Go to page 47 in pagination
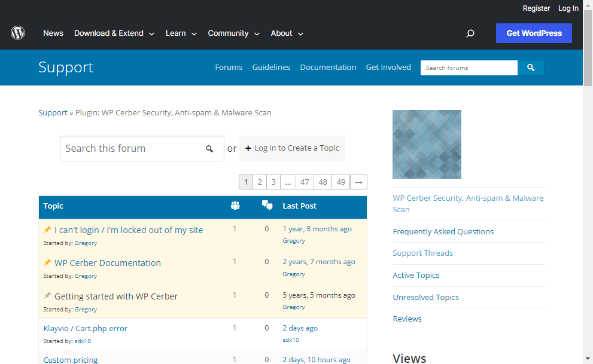The width and height of the screenshot is (593, 364). point(305,182)
